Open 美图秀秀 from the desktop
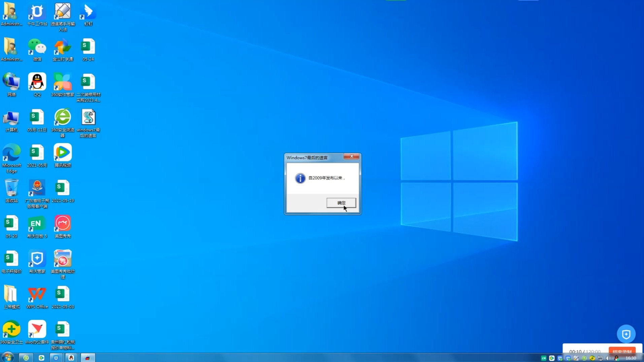The width and height of the screenshot is (644, 362). pos(63,223)
